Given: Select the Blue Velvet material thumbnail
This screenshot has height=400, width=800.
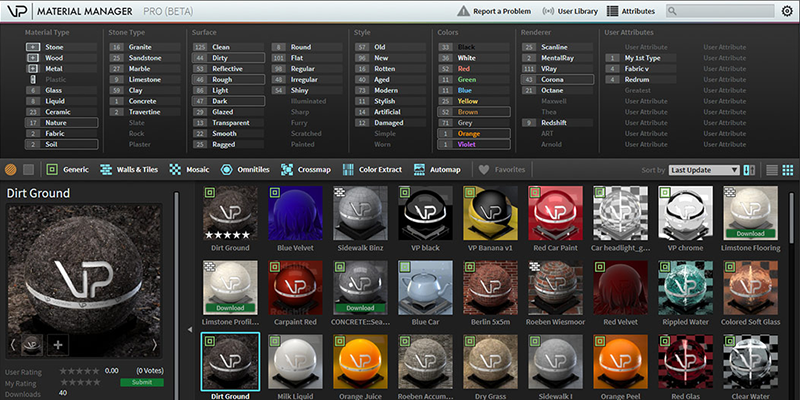Looking at the screenshot, I should coord(295,213).
